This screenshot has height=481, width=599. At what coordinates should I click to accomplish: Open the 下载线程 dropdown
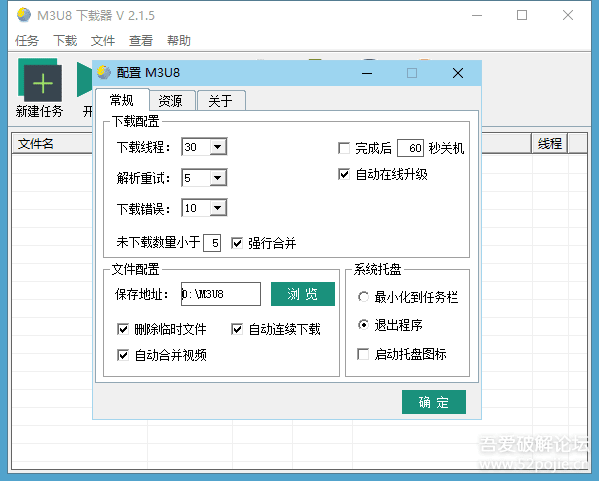pos(218,147)
